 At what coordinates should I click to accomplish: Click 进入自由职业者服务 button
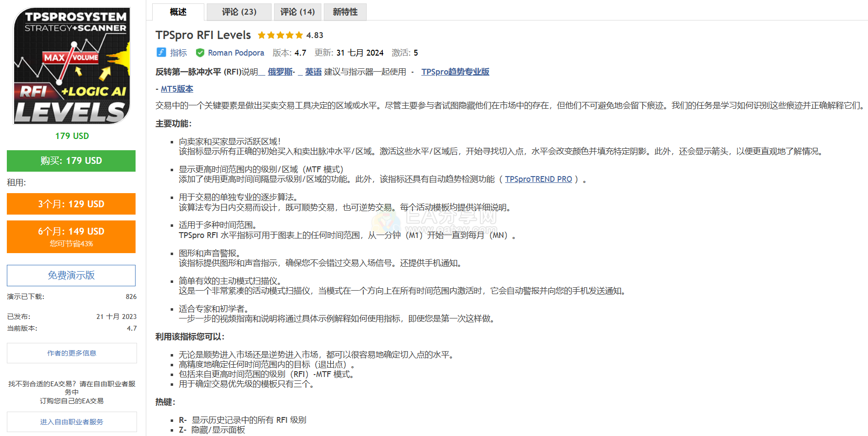[x=72, y=422]
